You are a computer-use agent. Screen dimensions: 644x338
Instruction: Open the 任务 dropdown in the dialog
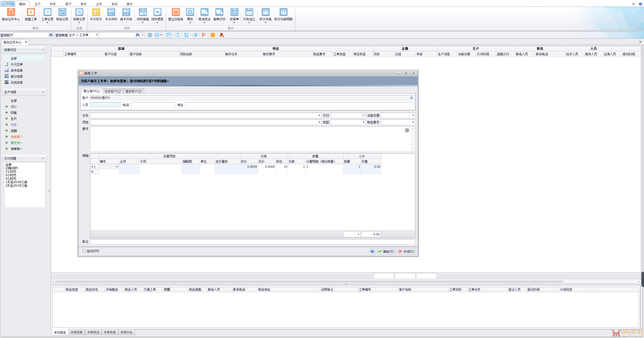tap(319, 115)
